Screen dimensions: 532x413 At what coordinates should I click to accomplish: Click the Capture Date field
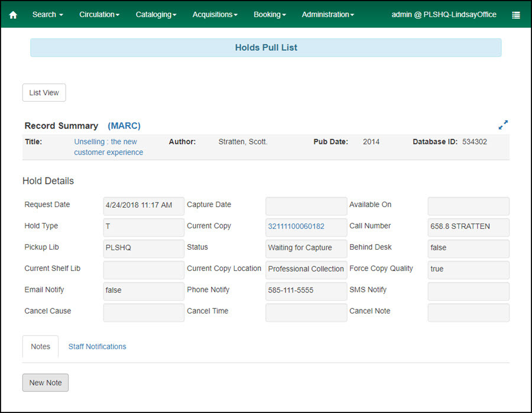pyautogui.click(x=306, y=206)
